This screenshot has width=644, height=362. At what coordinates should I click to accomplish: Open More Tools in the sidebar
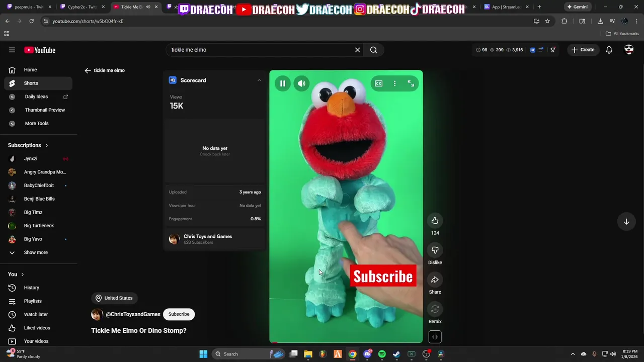tap(38, 123)
